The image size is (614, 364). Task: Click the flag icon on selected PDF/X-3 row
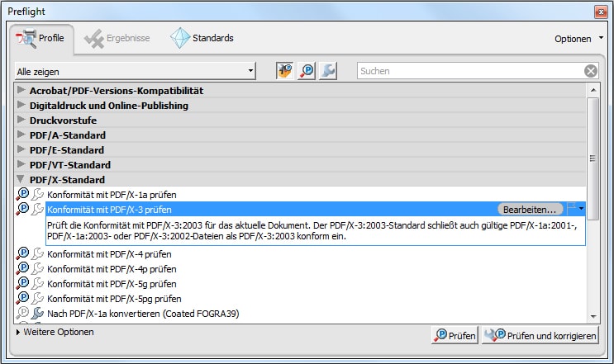pyautogui.click(x=573, y=210)
